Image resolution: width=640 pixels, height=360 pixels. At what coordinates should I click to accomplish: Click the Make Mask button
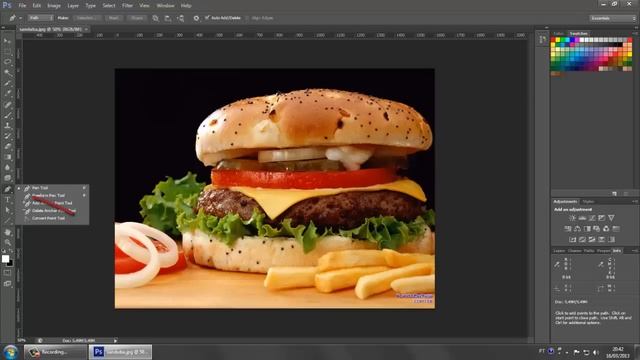pyautogui.click(x=113, y=18)
